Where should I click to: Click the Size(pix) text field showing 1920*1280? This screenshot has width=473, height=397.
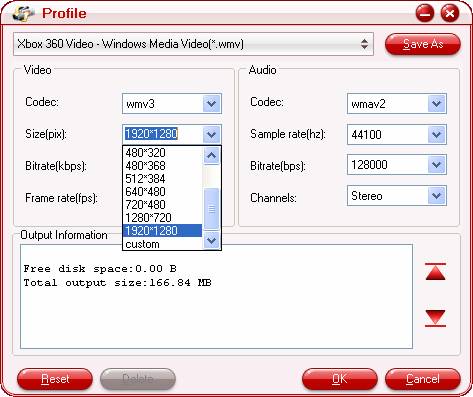[163, 134]
